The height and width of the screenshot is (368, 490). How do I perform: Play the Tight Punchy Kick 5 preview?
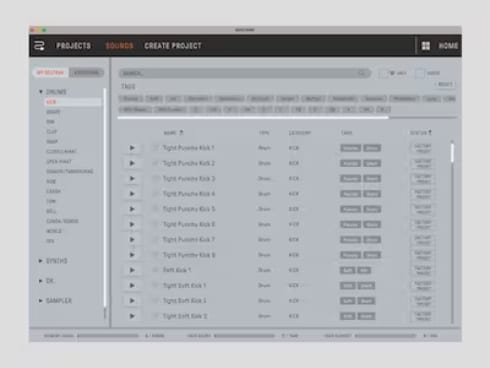[x=132, y=209]
